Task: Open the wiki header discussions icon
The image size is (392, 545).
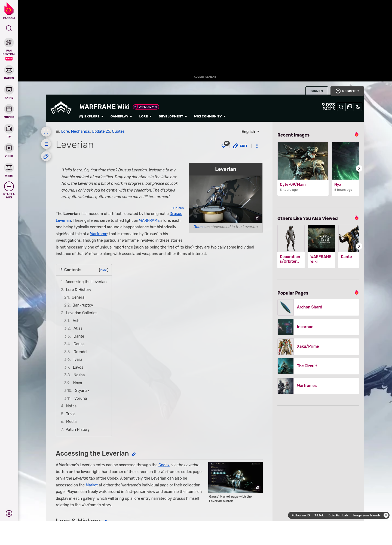Action: coord(350,107)
